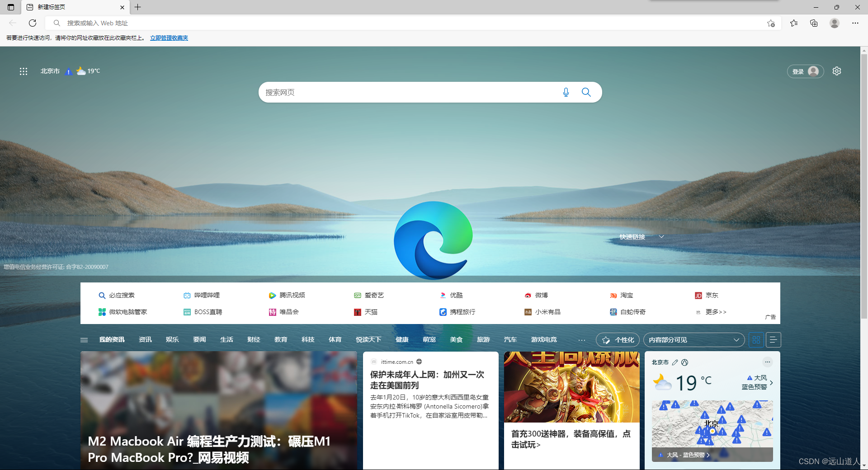The height and width of the screenshot is (470, 868).
Task: Open the 天猫 quick link
Action: 366,312
